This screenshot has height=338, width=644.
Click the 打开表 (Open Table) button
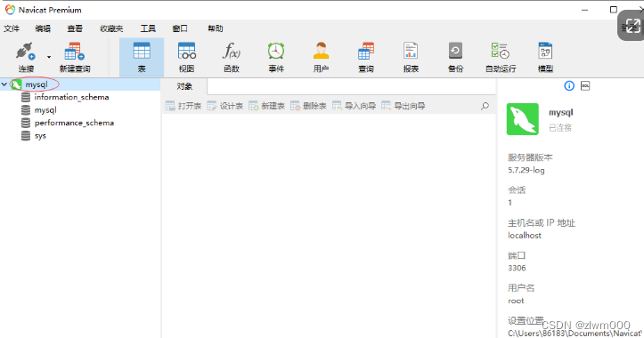pos(183,106)
